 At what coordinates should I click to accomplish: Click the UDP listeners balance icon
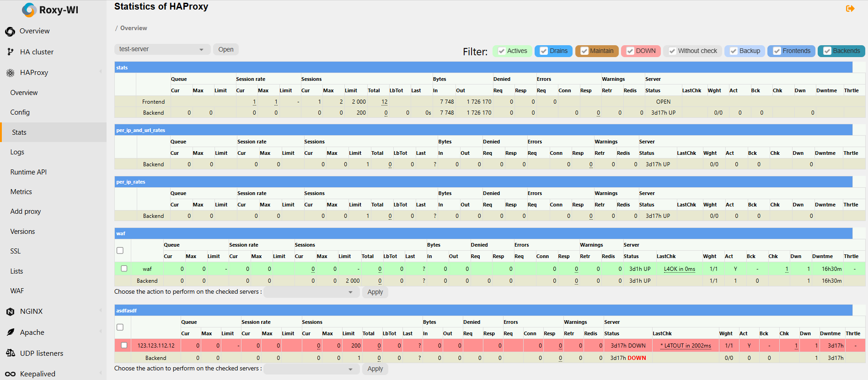[10, 353]
